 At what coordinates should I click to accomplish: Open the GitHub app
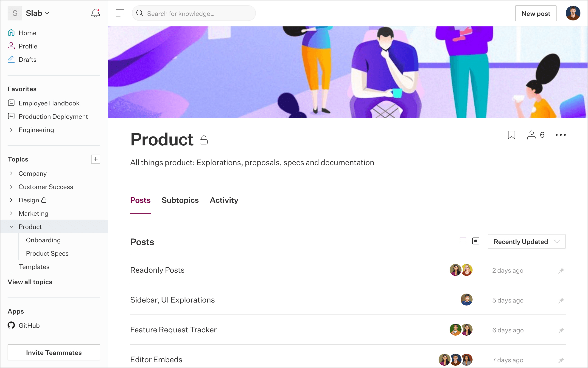point(29,326)
